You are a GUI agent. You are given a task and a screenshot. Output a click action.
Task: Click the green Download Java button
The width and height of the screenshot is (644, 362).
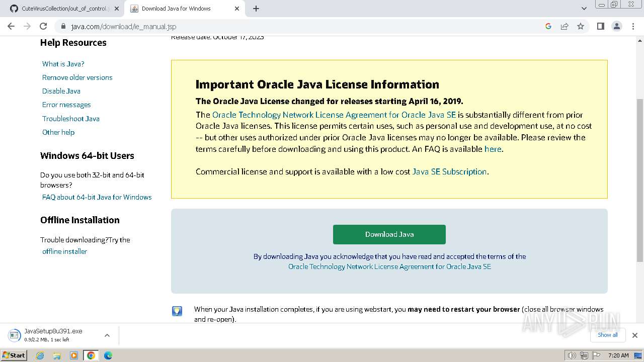[389, 234]
